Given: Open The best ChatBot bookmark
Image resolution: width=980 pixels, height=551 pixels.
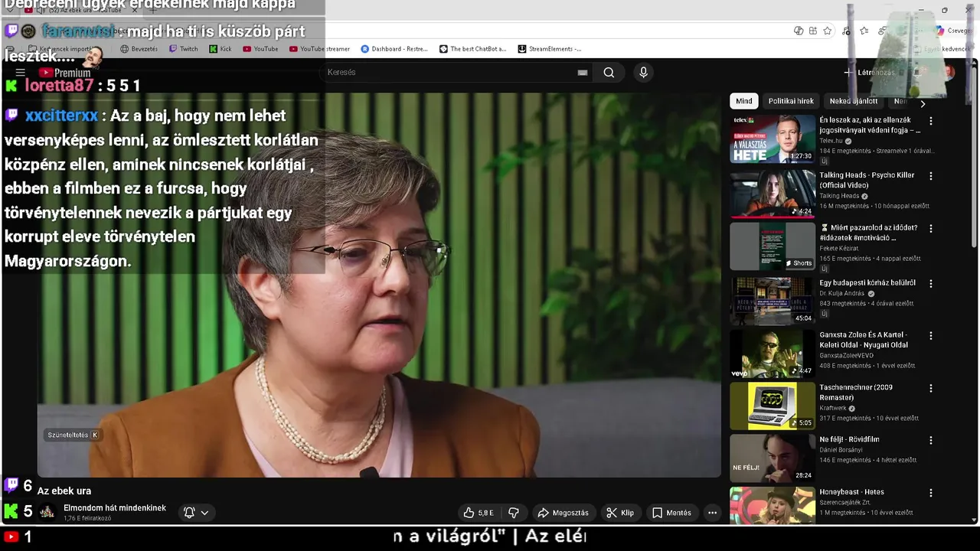Looking at the screenshot, I should pyautogui.click(x=472, y=49).
